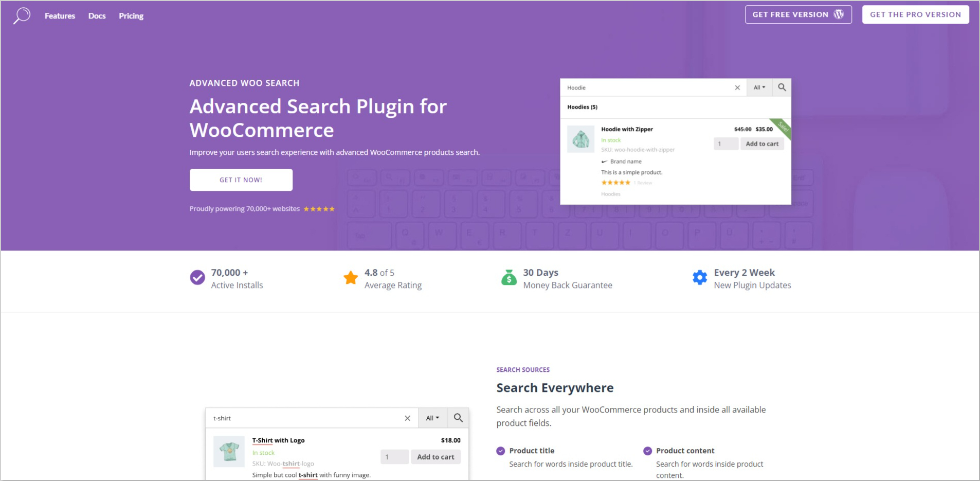The height and width of the screenshot is (481, 980).
Task: Click the Product title checkmark icon
Action: (x=501, y=451)
